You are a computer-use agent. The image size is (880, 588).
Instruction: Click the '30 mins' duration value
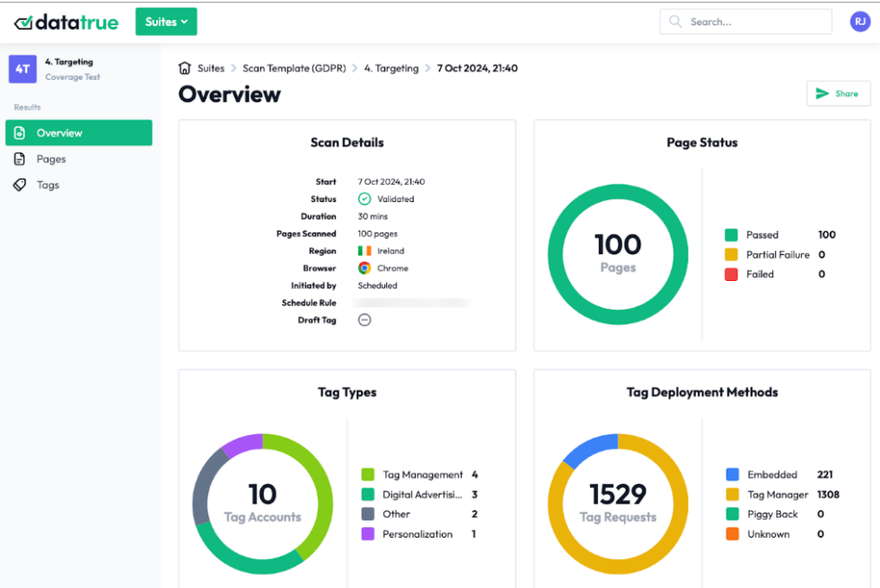(373, 216)
